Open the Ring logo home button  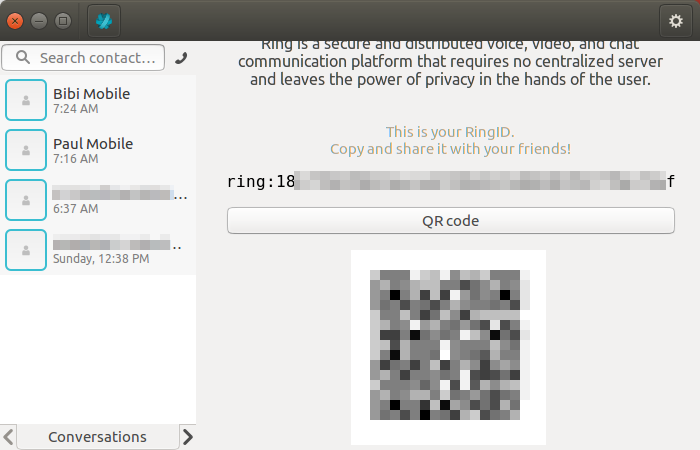pos(104,21)
